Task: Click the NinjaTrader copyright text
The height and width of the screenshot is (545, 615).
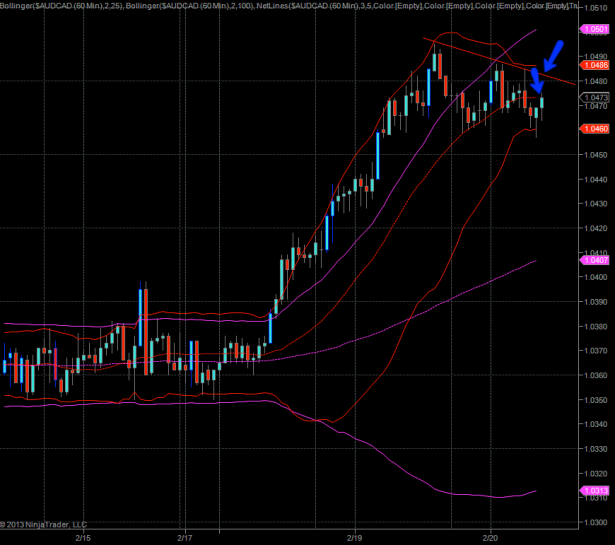Action: [x=44, y=523]
